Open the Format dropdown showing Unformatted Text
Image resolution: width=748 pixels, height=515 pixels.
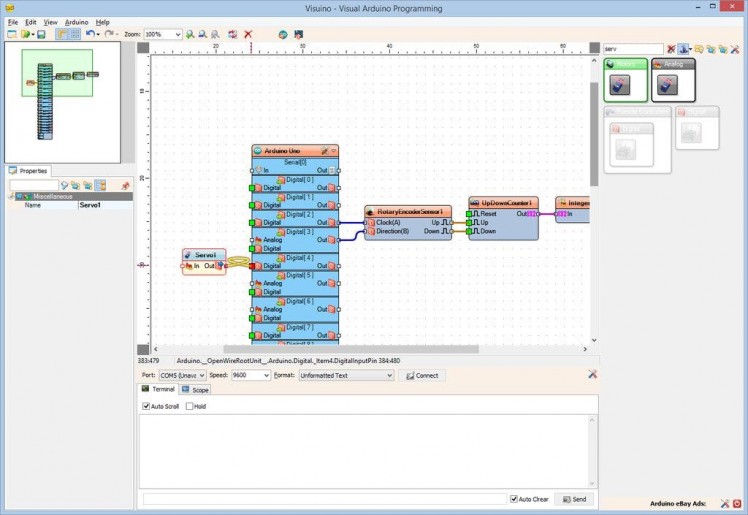(x=389, y=375)
